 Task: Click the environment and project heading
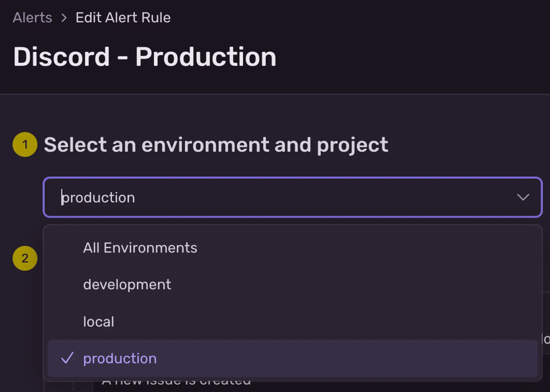(x=216, y=145)
